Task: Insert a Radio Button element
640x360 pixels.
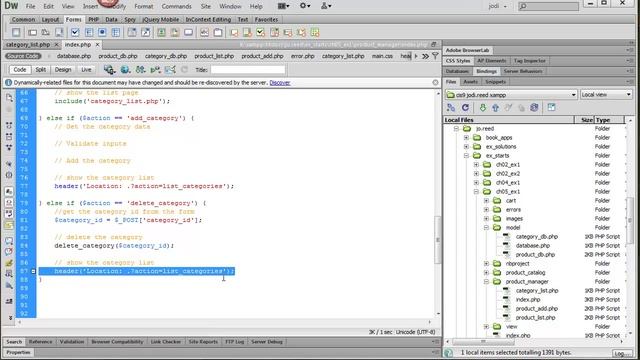Action: coord(102,32)
